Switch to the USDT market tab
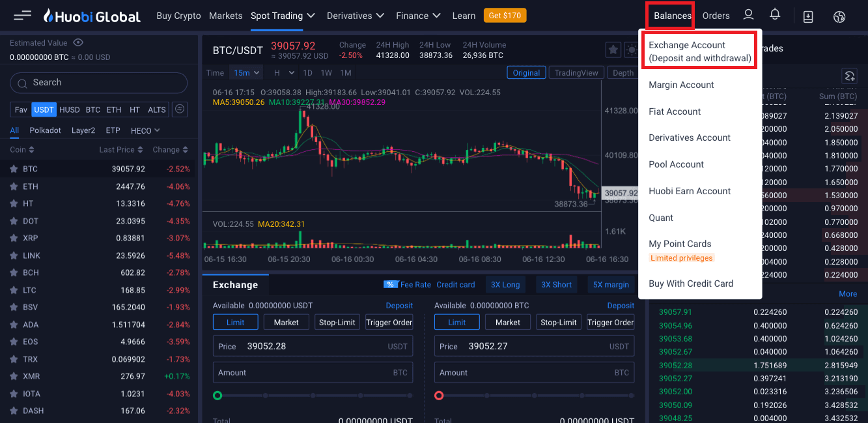The image size is (868, 423). point(44,109)
